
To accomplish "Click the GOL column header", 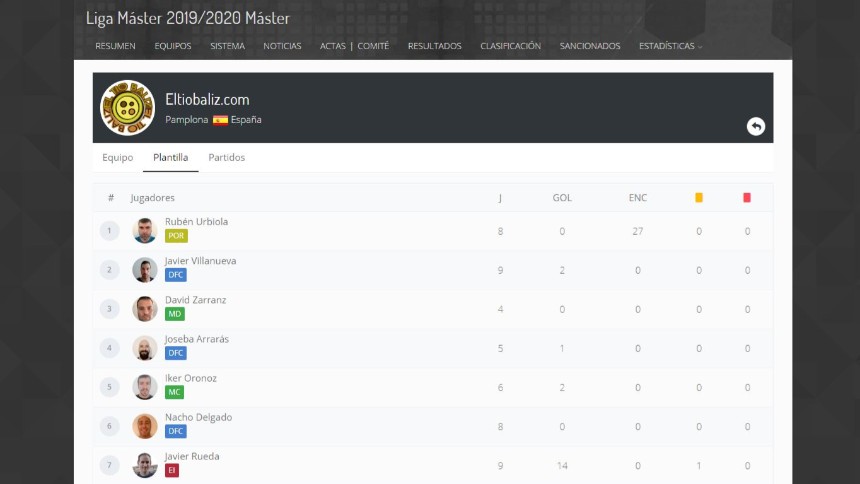I will coord(562,198).
